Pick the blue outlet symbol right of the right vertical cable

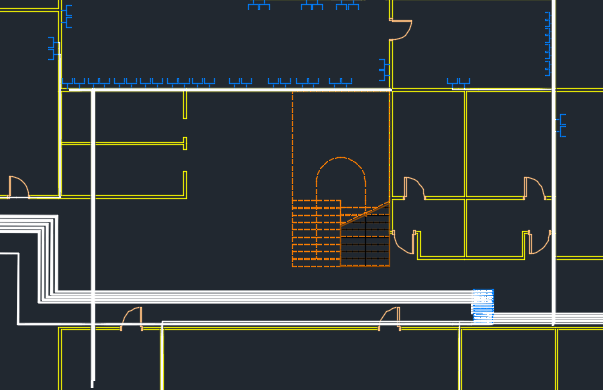coord(561,125)
